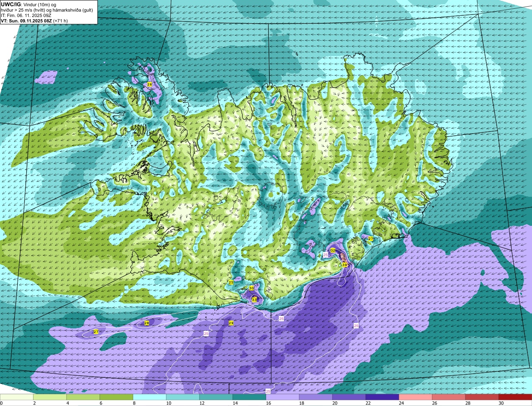
Task: Select the 10–12 m/s turquoise swatch
Action: 183,397
